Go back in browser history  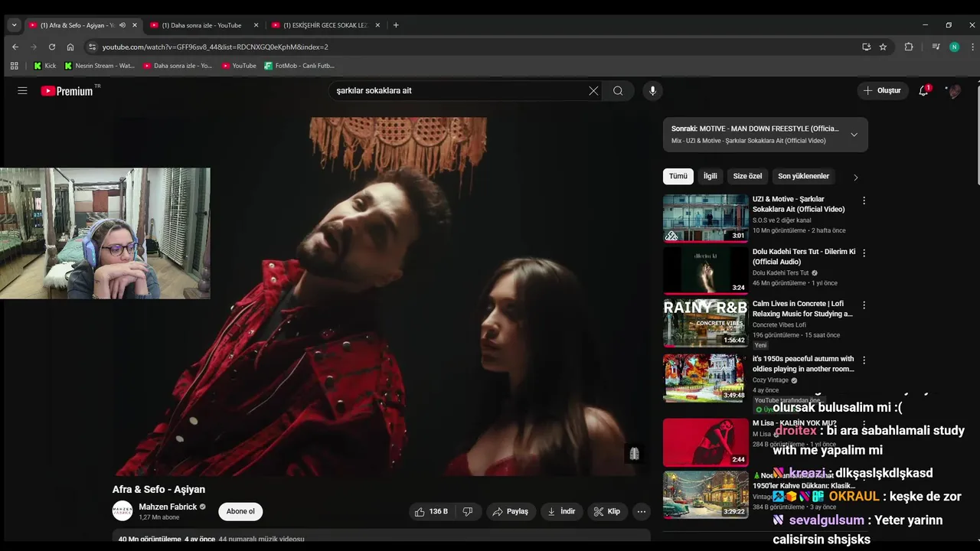tap(15, 47)
